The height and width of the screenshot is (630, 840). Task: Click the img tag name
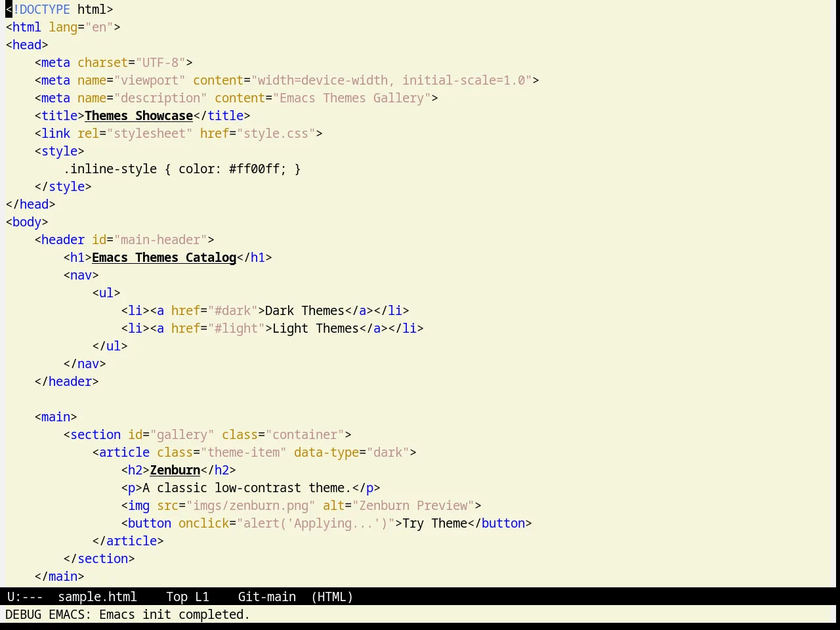pyautogui.click(x=138, y=505)
